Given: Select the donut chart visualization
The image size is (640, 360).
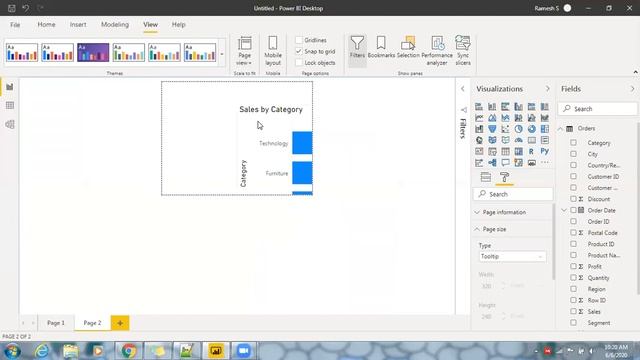Looking at the screenshot, I should (531, 129).
